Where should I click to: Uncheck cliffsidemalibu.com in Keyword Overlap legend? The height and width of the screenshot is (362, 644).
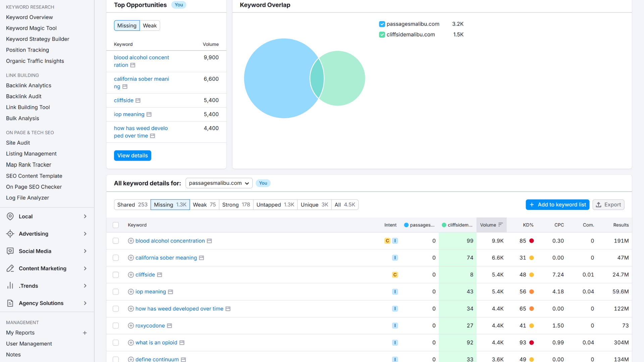pyautogui.click(x=382, y=35)
